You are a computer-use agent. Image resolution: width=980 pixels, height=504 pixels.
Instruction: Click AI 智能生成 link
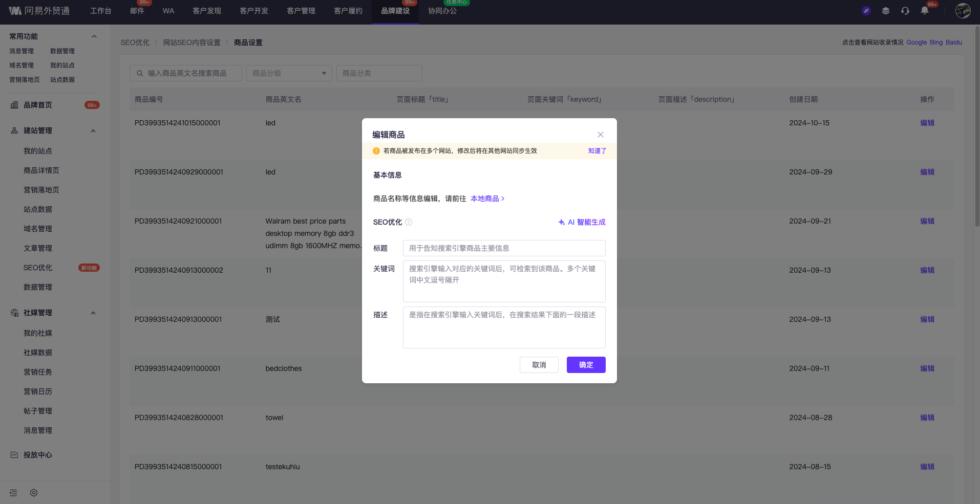tap(582, 222)
